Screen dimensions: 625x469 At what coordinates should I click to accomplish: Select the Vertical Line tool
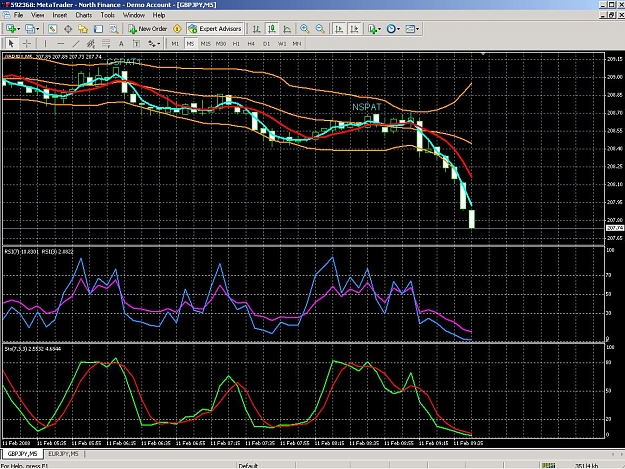pyautogui.click(x=45, y=43)
